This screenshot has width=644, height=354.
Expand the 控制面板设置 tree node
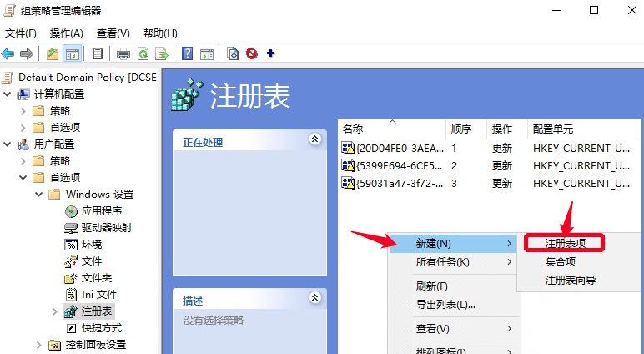pos(38,345)
